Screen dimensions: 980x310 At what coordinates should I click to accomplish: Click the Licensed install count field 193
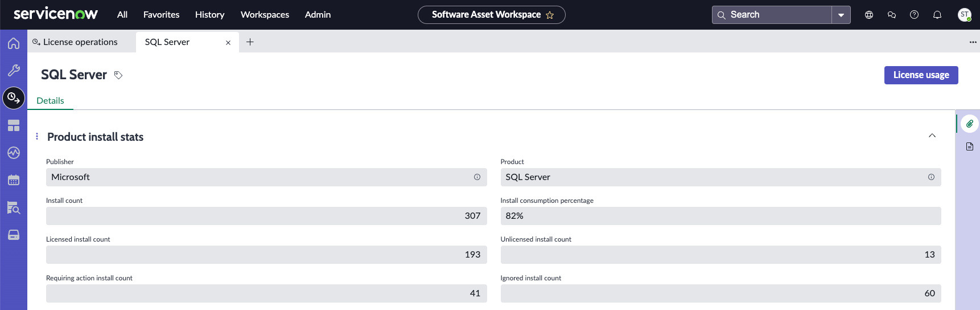(266, 255)
